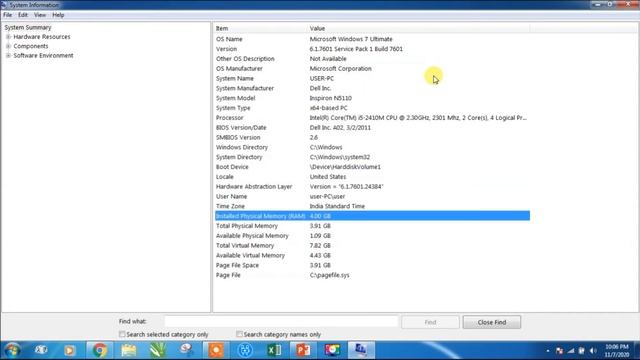This screenshot has height=360, width=640.
Task: Select the OS Manufacturer row
Action: click(x=372, y=69)
